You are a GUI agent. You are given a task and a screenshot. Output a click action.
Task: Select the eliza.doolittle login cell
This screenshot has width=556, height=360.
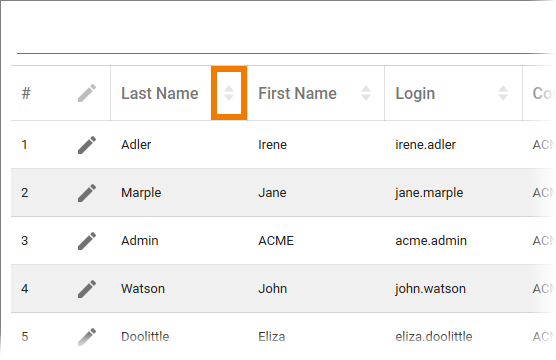[434, 337]
